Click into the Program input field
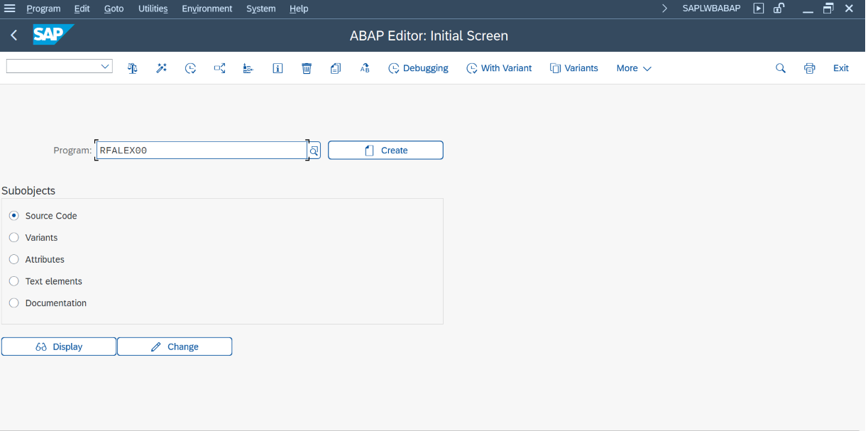 pyautogui.click(x=202, y=151)
